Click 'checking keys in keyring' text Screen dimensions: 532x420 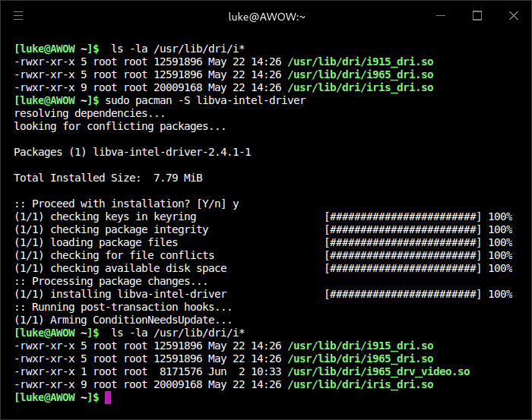click(123, 216)
